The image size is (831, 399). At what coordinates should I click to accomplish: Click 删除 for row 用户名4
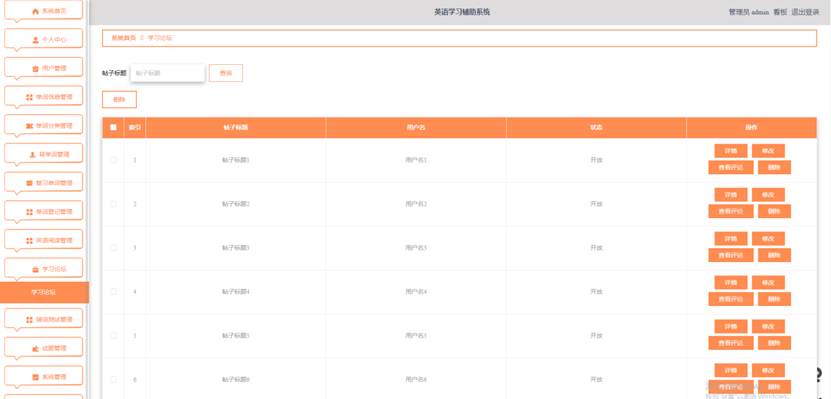pos(774,299)
